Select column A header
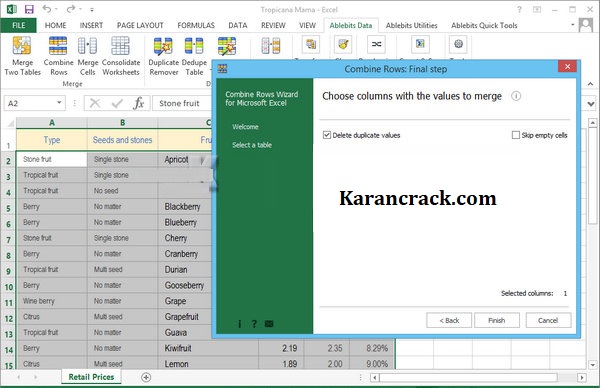 pos(52,123)
